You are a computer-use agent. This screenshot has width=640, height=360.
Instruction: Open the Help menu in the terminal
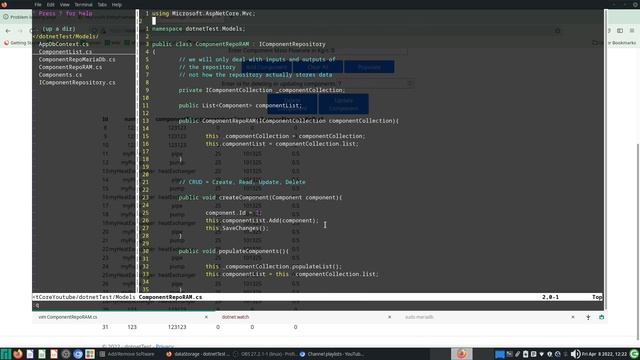pyautogui.click(x=117, y=4)
